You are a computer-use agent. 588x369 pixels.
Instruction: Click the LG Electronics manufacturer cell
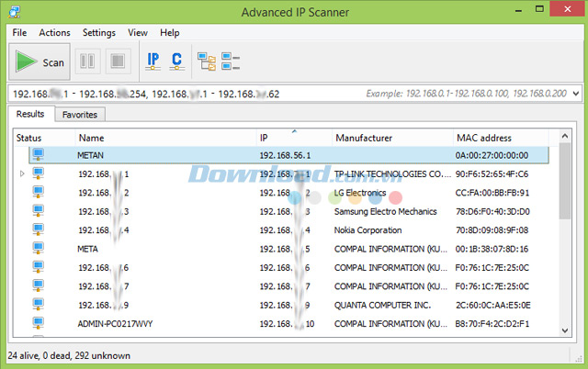click(360, 193)
